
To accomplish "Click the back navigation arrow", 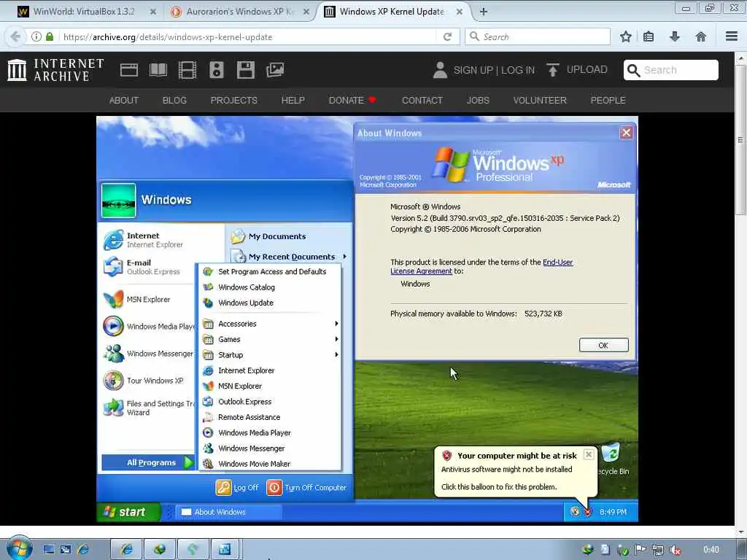I will pos(15,36).
